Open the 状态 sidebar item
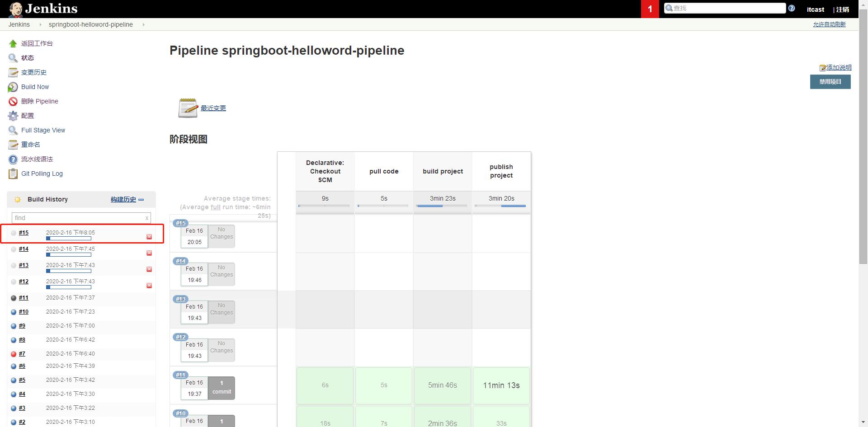The height and width of the screenshot is (427, 868). click(28, 58)
